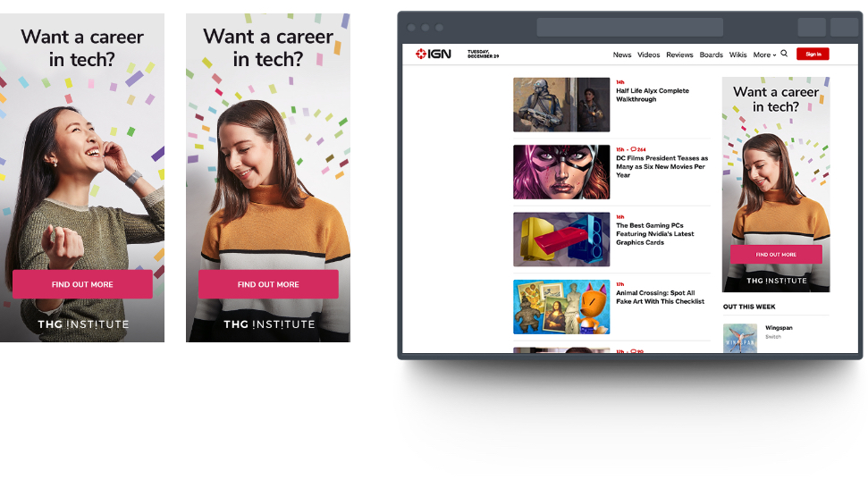Go to the Videos section

coord(648,55)
